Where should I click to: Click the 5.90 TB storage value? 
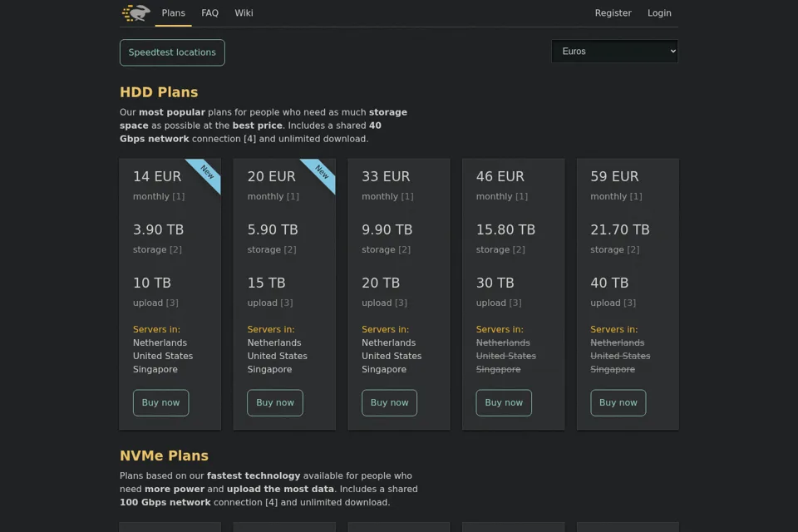pos(273,229)
